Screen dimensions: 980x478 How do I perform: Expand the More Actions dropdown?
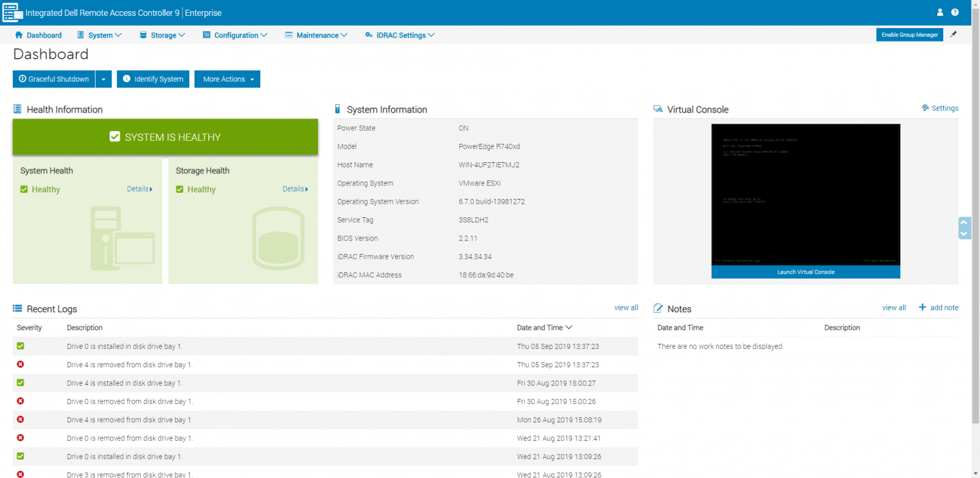pyautogui.click(x=227, y=79)
